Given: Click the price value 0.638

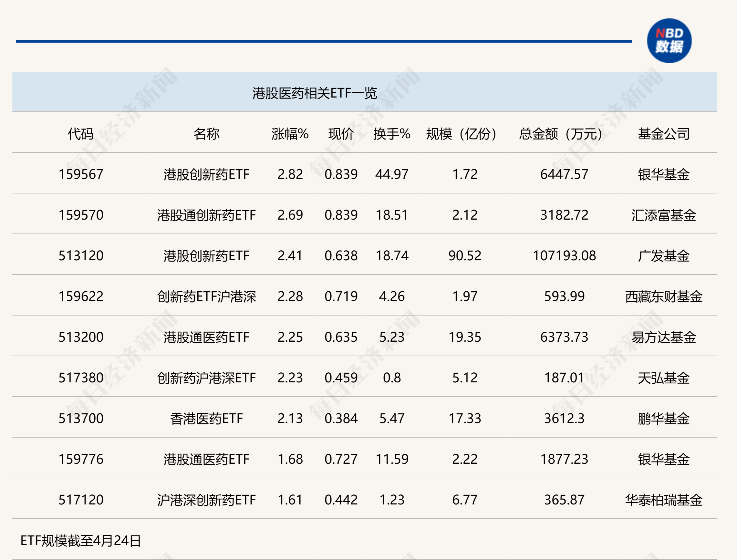Looking at the screenshot, I should [341, 256].
